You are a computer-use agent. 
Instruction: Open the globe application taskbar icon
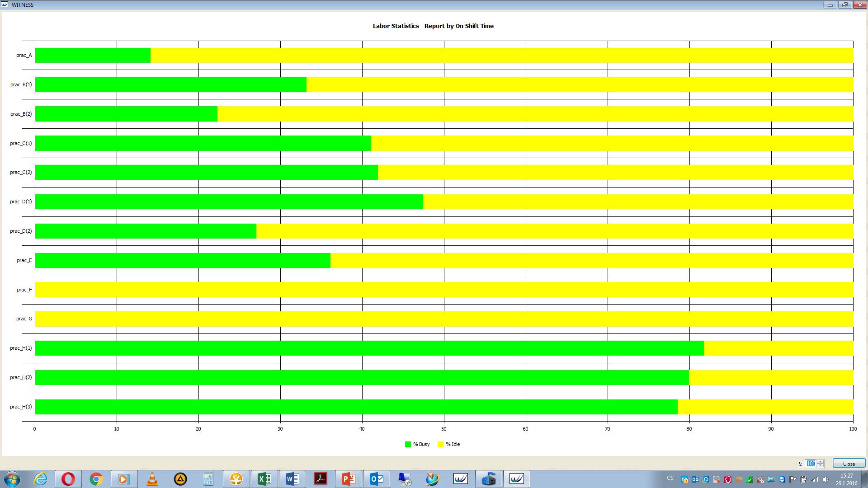(x=433, y=479)
